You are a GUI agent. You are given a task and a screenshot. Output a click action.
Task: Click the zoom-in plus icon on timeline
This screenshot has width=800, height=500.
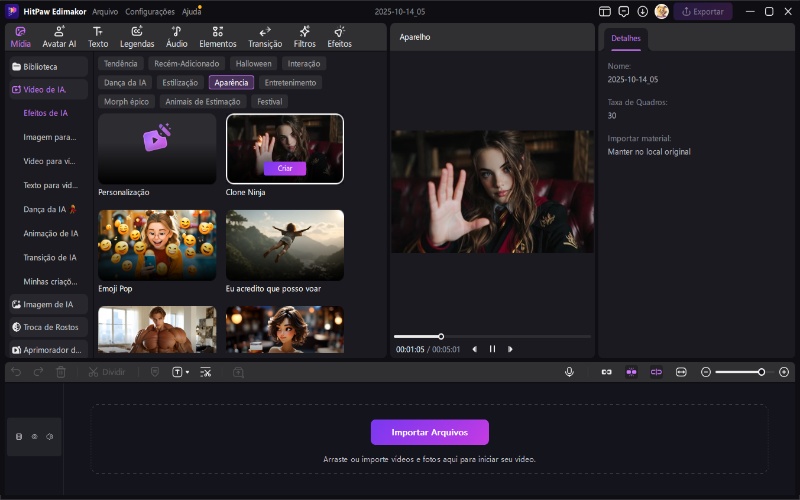pos(784,372)
